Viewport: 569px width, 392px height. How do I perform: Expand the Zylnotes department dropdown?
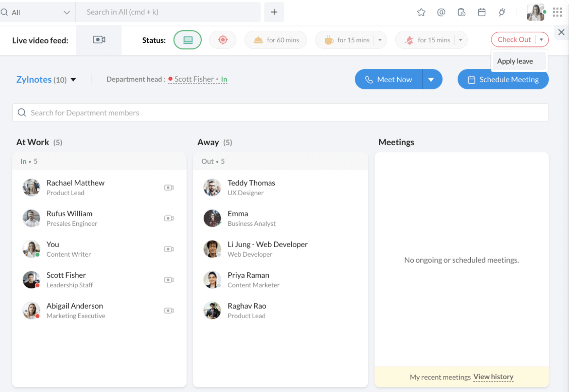coord(74,80)
